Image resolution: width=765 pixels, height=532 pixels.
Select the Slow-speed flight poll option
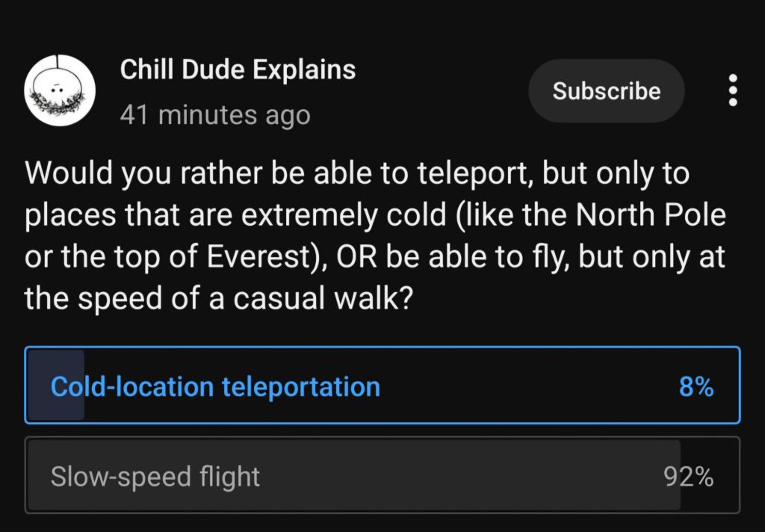point(155,477)
